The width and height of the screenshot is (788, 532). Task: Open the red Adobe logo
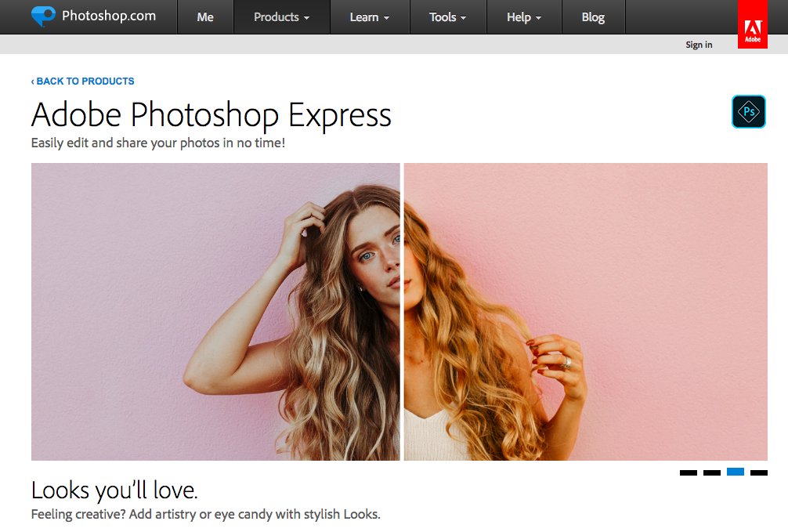[x=752, y=24]
